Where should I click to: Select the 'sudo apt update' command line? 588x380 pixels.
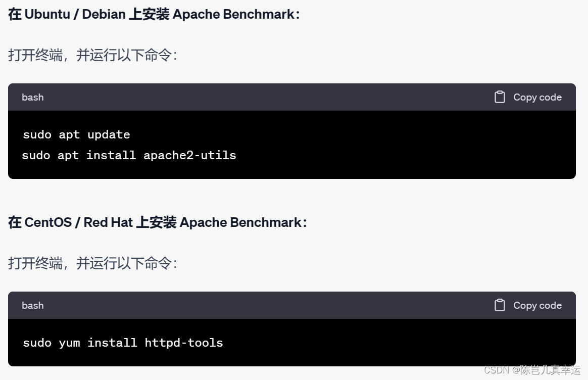click(x=76, y=134)
